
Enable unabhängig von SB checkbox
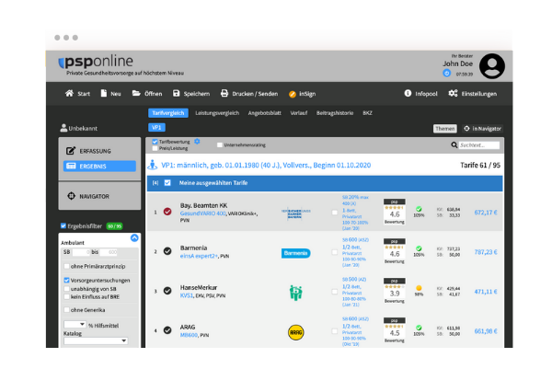66,289
